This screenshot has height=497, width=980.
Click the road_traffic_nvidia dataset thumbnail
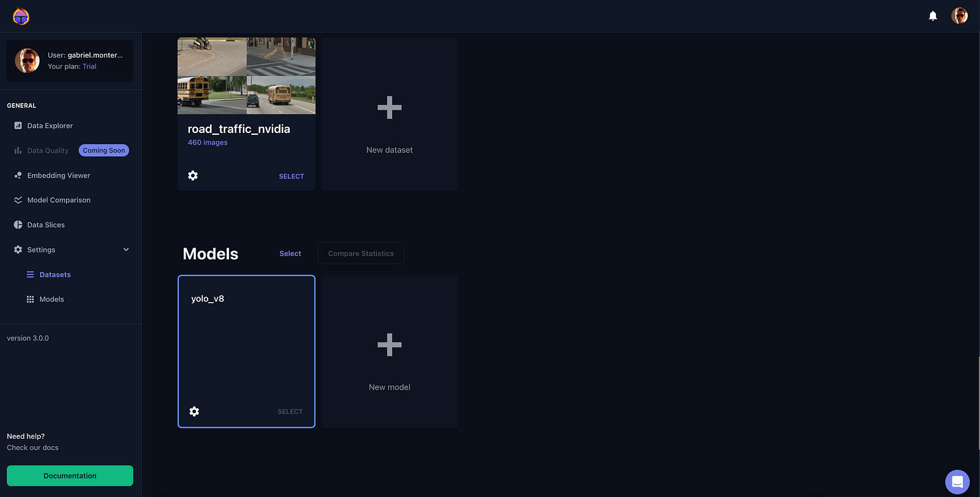[x=246, y=76]
